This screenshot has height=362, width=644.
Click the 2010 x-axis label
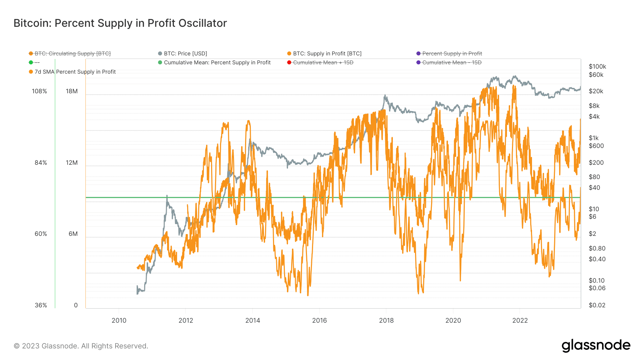(119, 321)
